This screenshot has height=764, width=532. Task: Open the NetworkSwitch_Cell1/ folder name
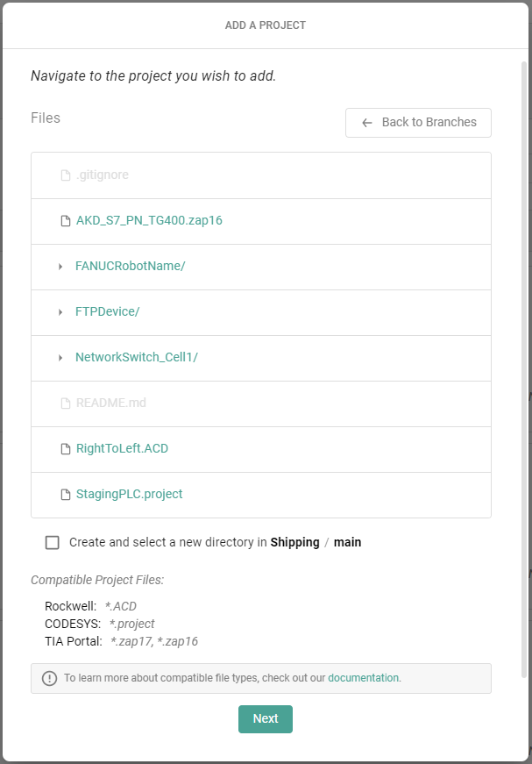pyautogui.click(x=136, y=358)
